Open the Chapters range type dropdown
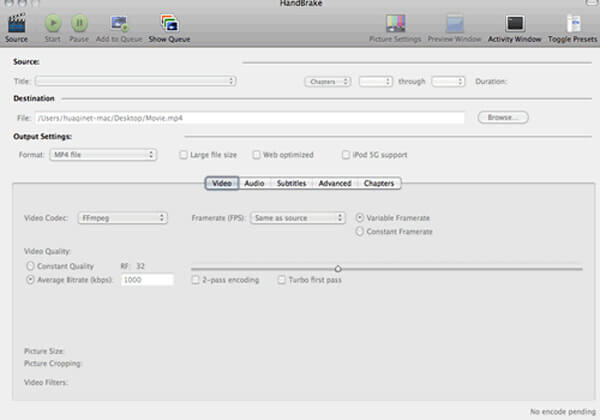 coord(328,81)
